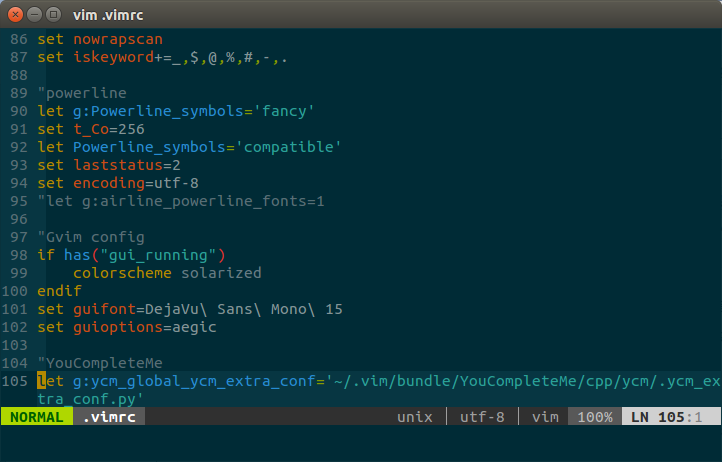
Task: Click 'guioptions=aegic' on line 102
Action: [145, 327]
